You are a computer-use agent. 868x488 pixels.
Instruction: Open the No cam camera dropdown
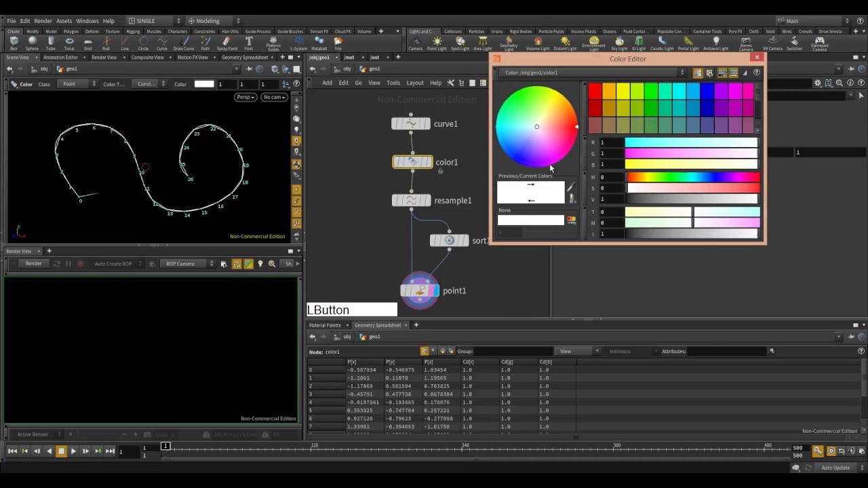tap(274, 97)
